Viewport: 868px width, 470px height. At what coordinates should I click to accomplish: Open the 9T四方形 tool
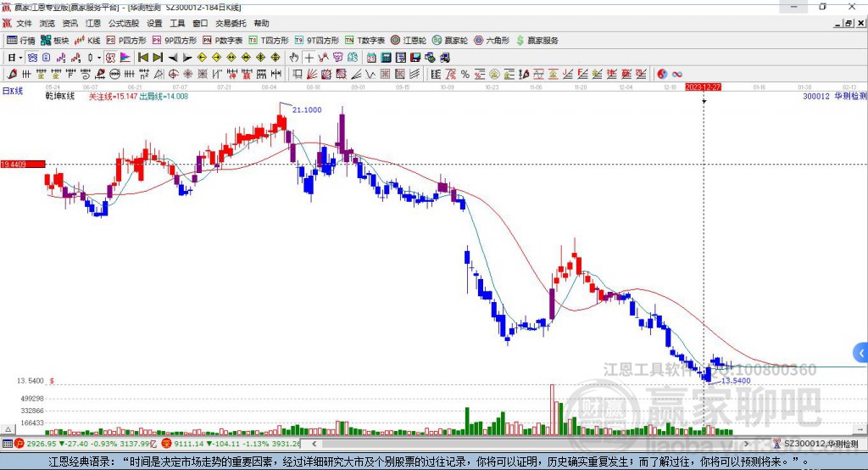(317, 41)
